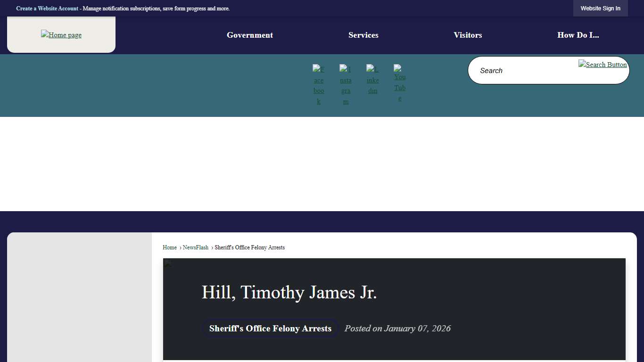The width and height of the screenshot is (644, 362).
Task: Expand the Visitors dropdown menu
Action: 468,35
